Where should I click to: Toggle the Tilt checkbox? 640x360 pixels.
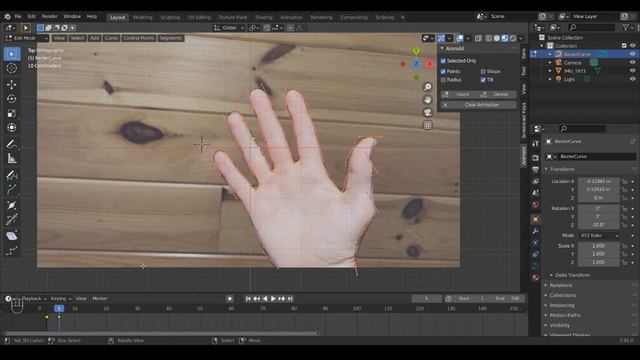coord(483,80)
